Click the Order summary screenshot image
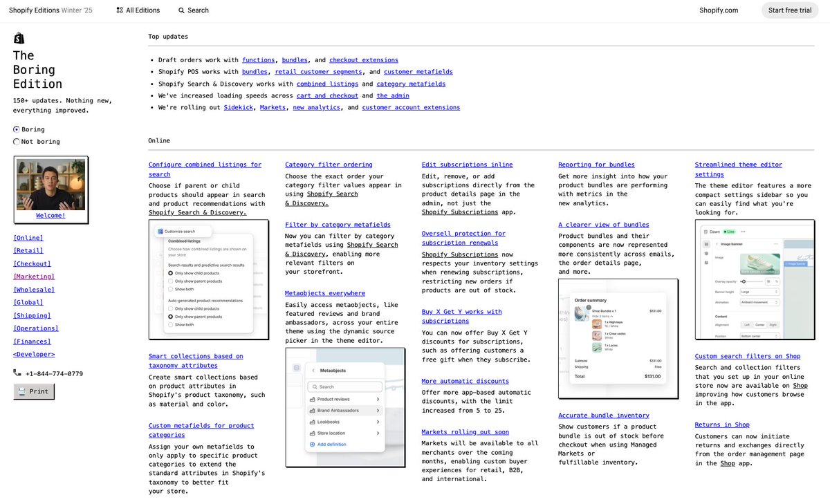Image resolution: width=830 pixels, height=504 pixels. 618,339
